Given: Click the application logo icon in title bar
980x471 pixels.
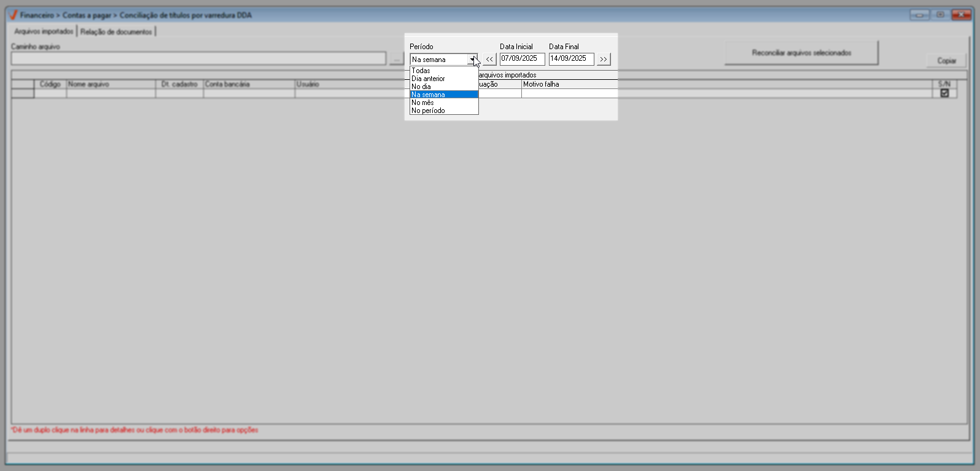Looking at the screenshot, I should pos(13,15).
